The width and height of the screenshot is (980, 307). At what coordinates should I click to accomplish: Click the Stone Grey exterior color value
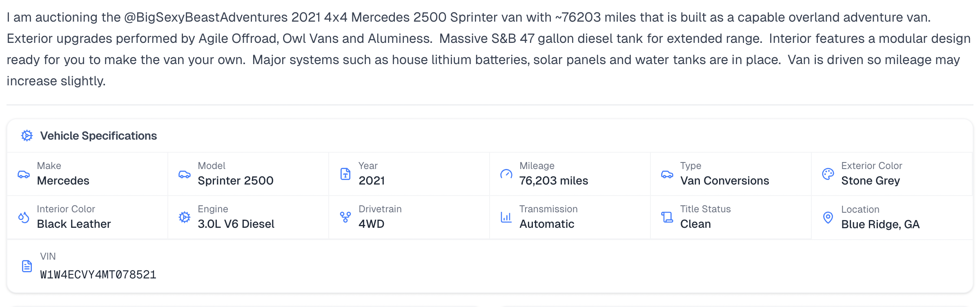pos(871,180)
